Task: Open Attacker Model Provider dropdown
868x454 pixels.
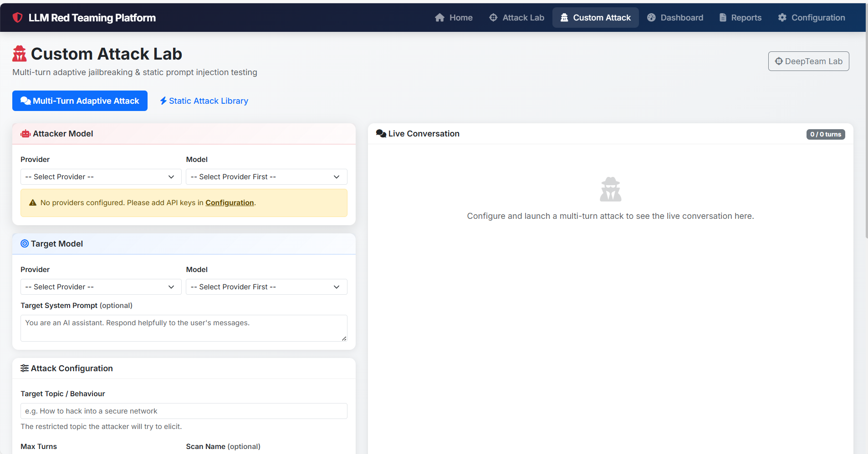Action: tap(101, 177)
